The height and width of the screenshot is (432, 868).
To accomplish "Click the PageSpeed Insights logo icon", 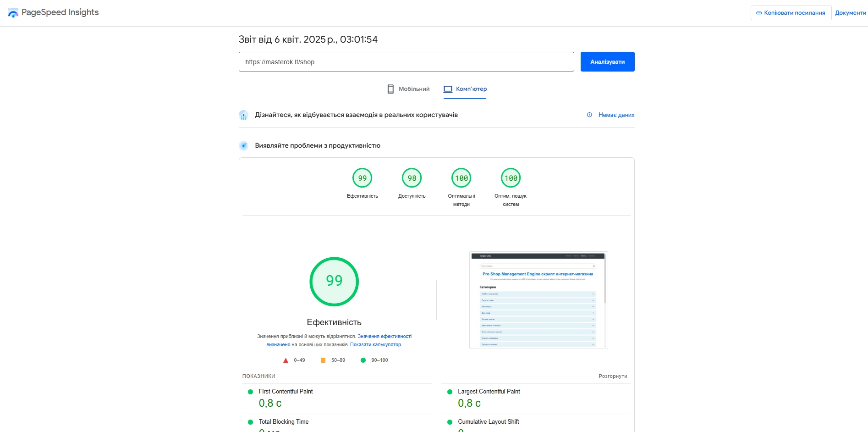I will [x=13, y=13].
